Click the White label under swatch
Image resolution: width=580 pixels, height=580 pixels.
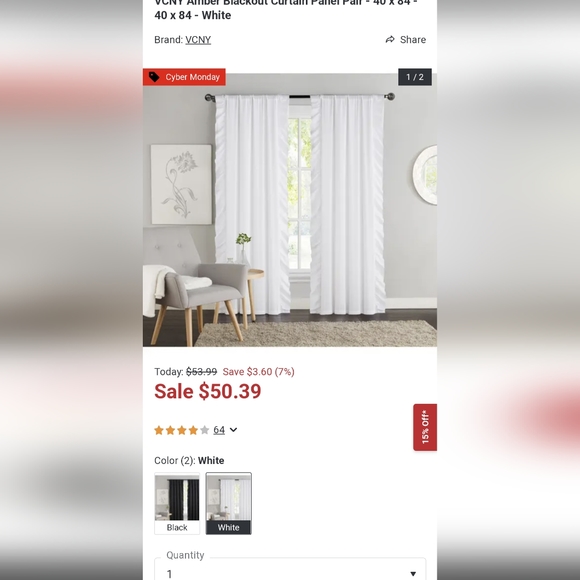[x=229, y=527]
